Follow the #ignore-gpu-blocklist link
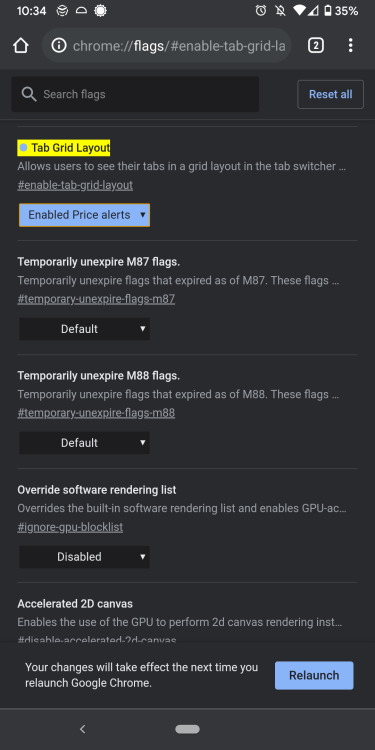This screenshot has height=750, width=375. (70, 527)
